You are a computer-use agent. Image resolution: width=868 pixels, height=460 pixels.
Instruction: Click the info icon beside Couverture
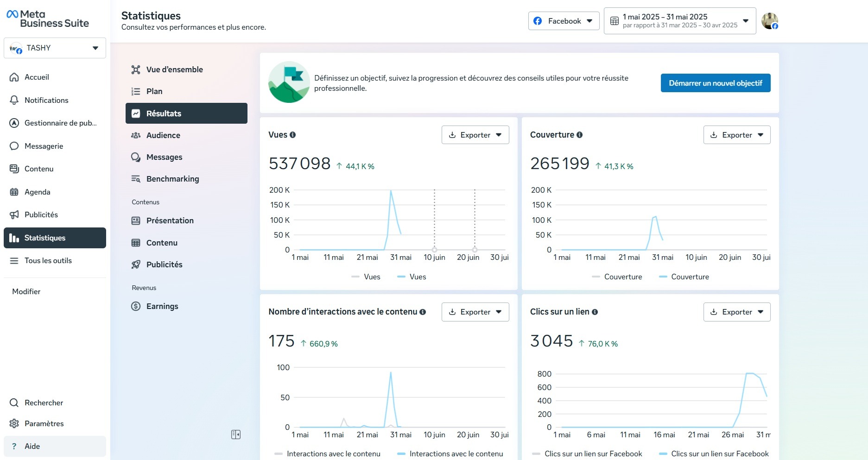(x=579, y=135)
